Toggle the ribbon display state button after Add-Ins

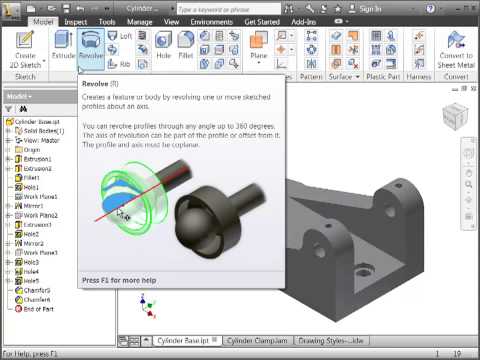pyautogui.click(x=338, y=21)
